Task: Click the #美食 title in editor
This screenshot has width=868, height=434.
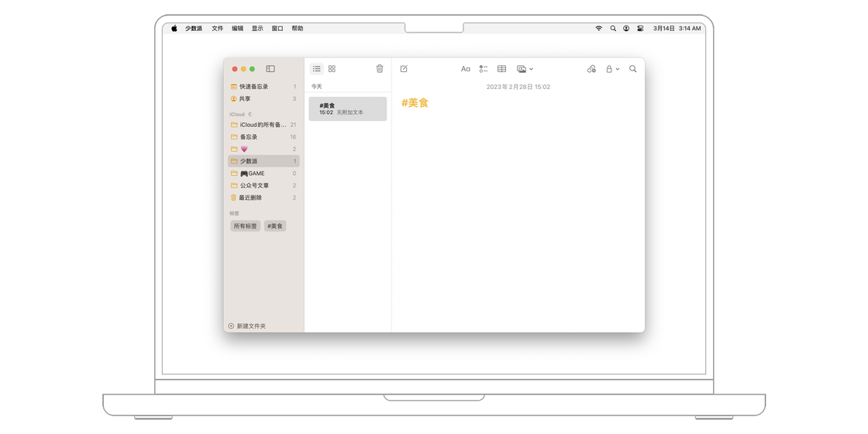Action: [x=415, y=103]
